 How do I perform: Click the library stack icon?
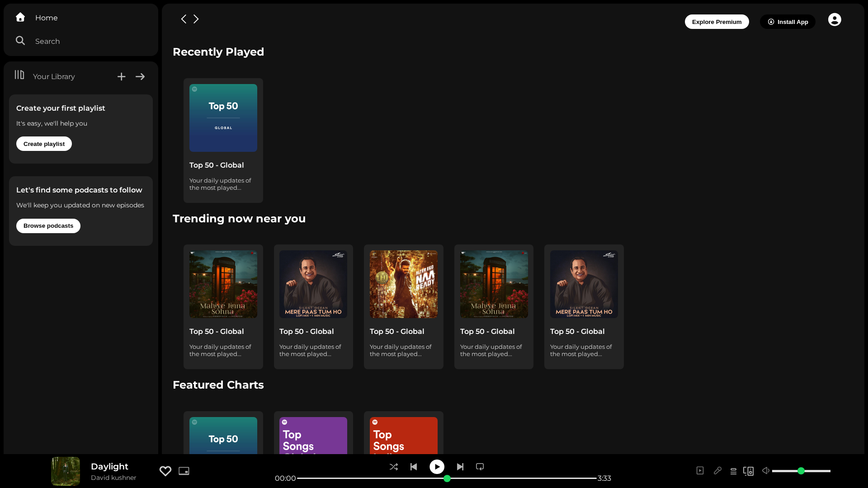click(x=19, y=75)
